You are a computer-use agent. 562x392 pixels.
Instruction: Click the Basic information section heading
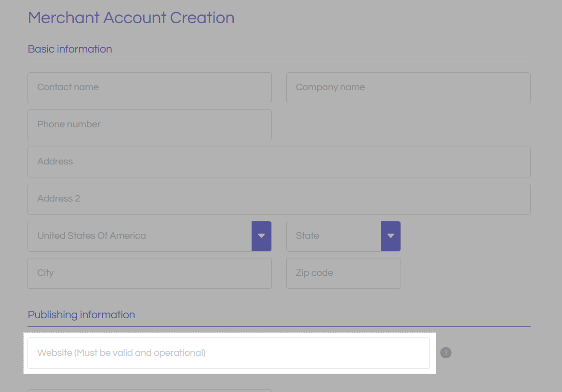click(70, 49)
